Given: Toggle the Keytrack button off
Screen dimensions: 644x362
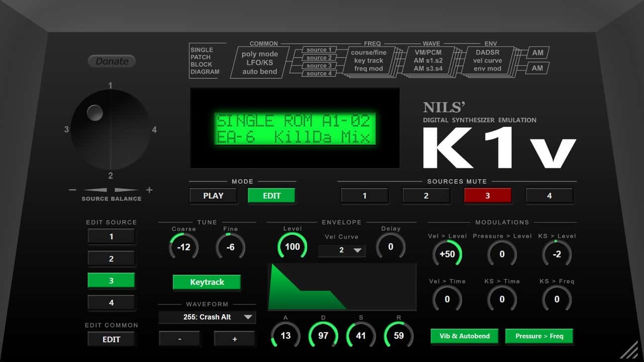Looking at the screenshot, I should (x=207, y=282).
